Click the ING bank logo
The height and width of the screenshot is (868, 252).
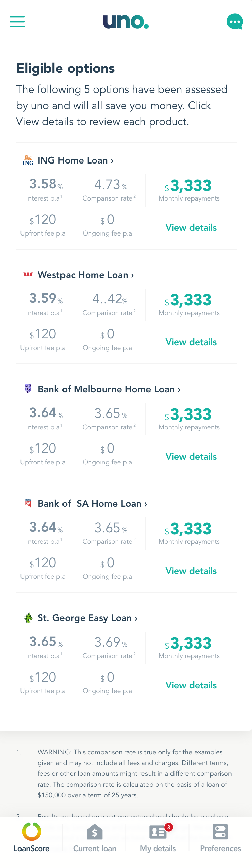coord(28,160)
